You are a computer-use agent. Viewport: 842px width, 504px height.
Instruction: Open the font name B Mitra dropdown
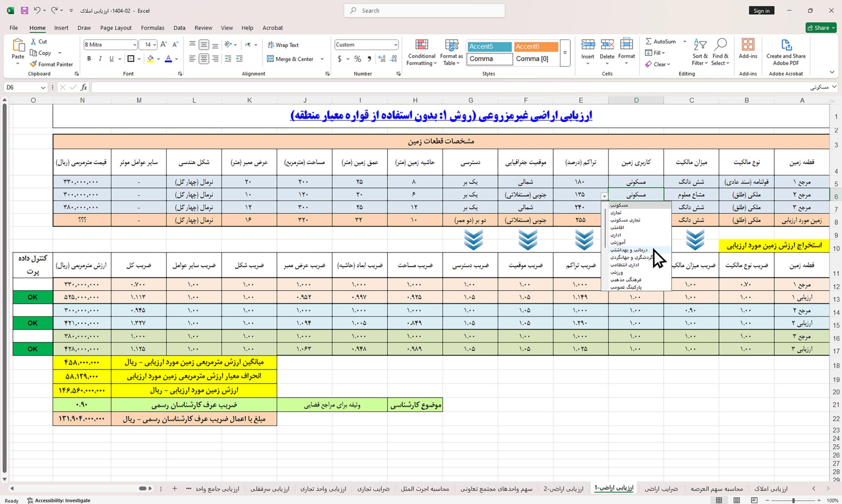(135, 45)
